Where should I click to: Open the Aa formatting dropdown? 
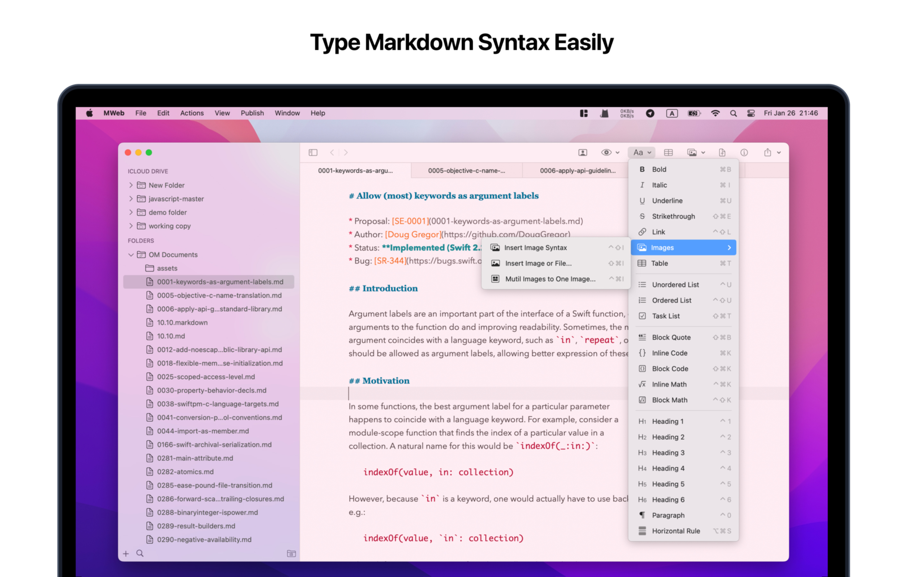click(641, 152)
